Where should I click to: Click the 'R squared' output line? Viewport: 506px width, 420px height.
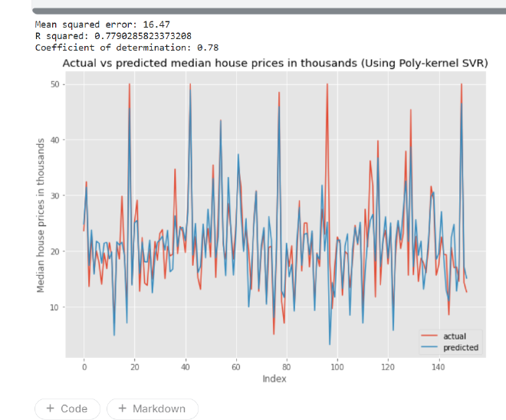[113, 35]
